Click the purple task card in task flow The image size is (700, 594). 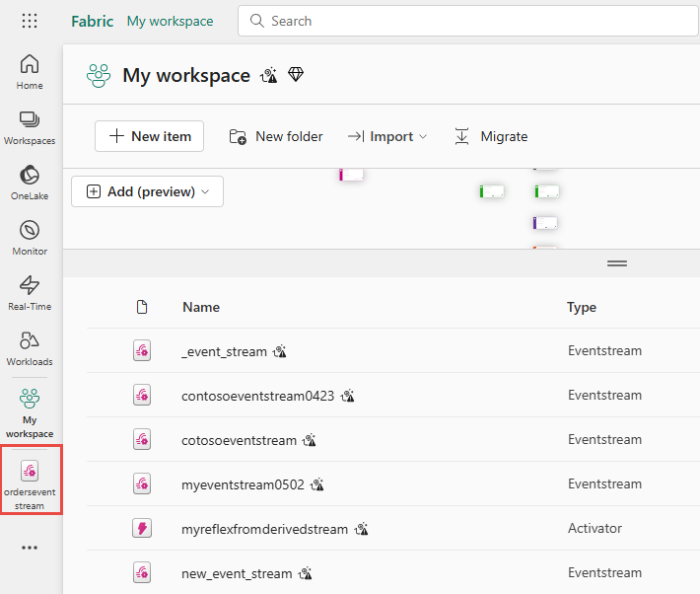coord(545,223)
